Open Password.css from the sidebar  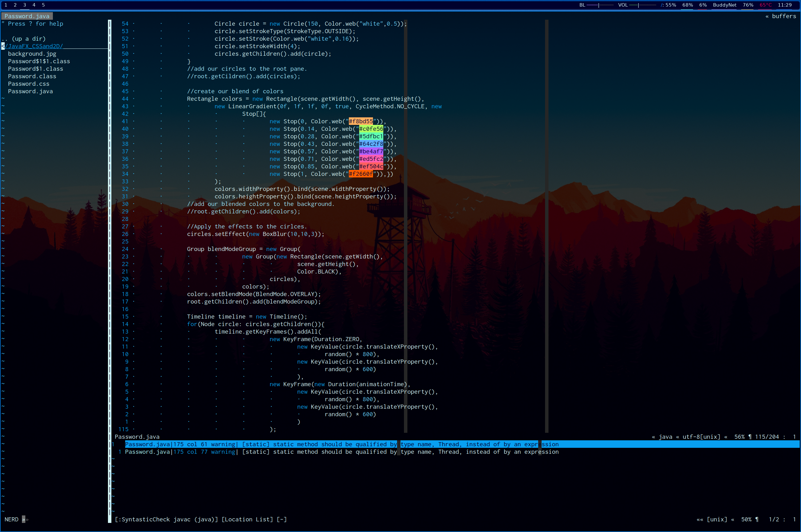click(28, 84)
